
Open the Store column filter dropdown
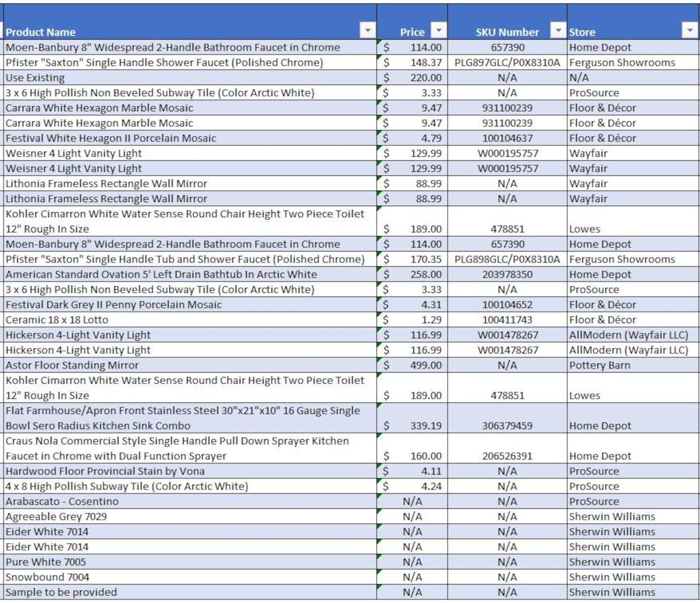pos(689,30)
